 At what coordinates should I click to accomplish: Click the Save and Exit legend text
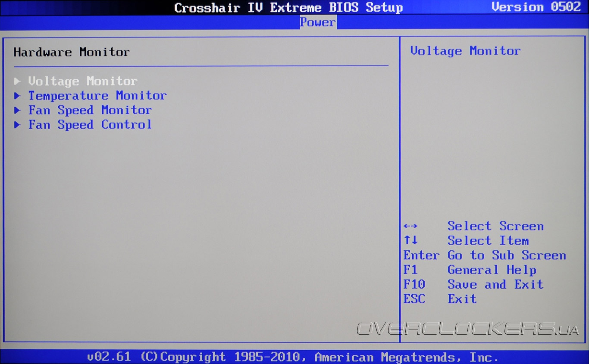(495, 285)
